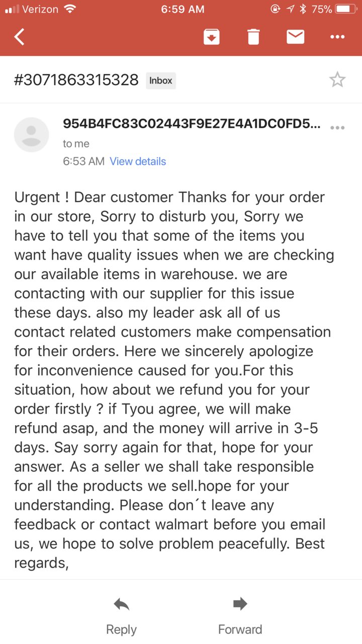The width and height of the screenshot is (362, 644).
Task: Forward this email
Action: 240,616
